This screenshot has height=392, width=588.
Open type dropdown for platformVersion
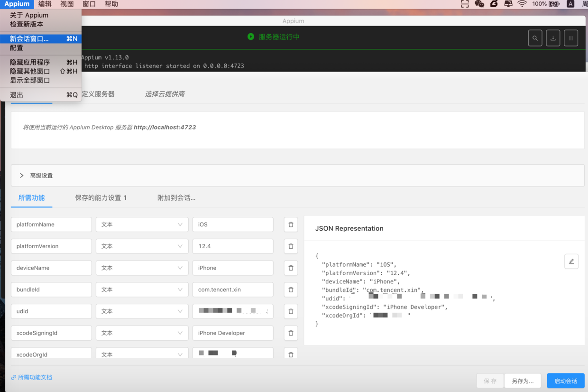[x=142, y=246]
